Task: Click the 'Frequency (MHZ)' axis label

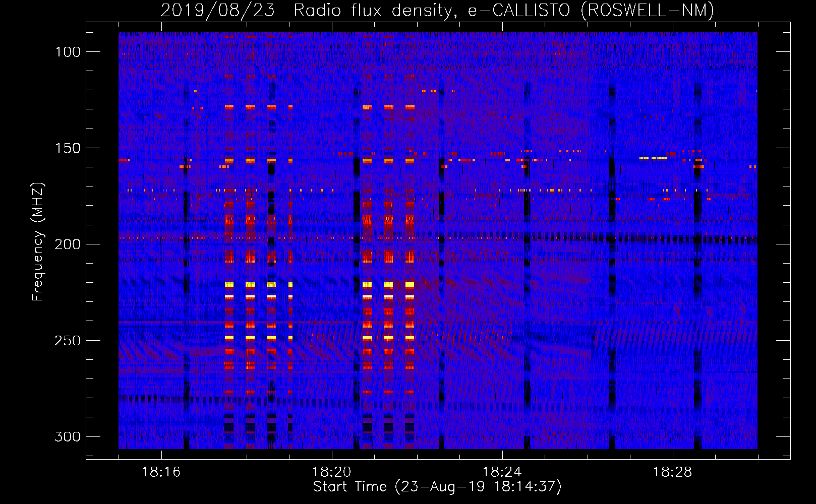Action: click(x=38, y=242)
